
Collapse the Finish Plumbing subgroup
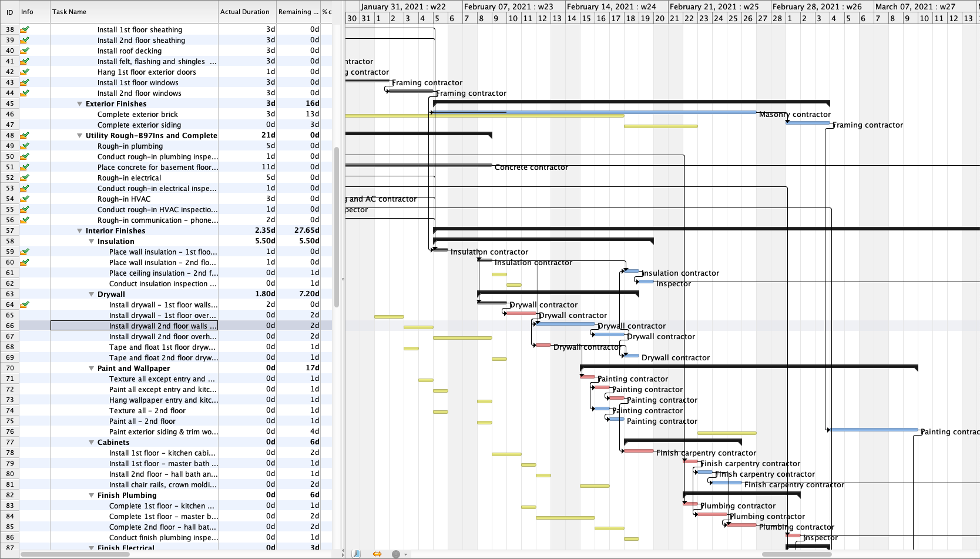(92, 495)
